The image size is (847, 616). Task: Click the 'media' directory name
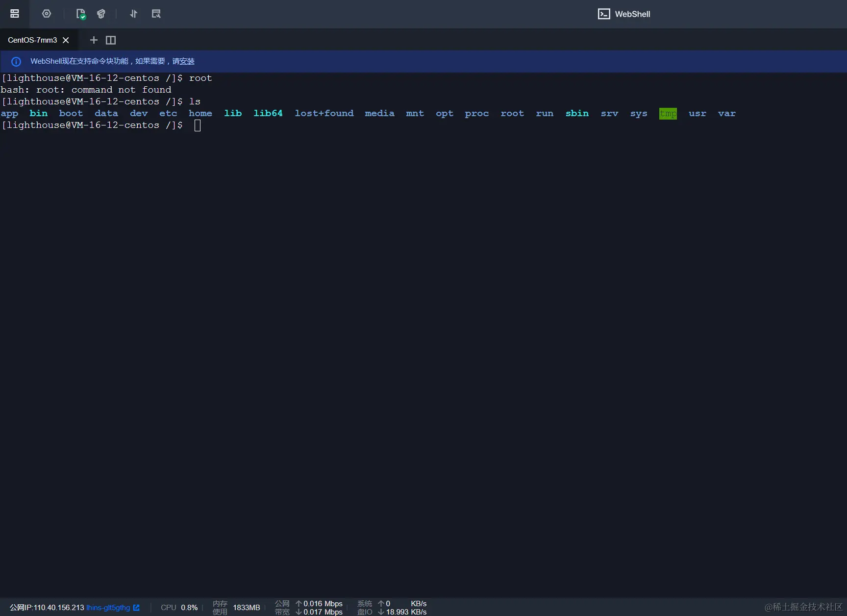click(x=379, y=114)
